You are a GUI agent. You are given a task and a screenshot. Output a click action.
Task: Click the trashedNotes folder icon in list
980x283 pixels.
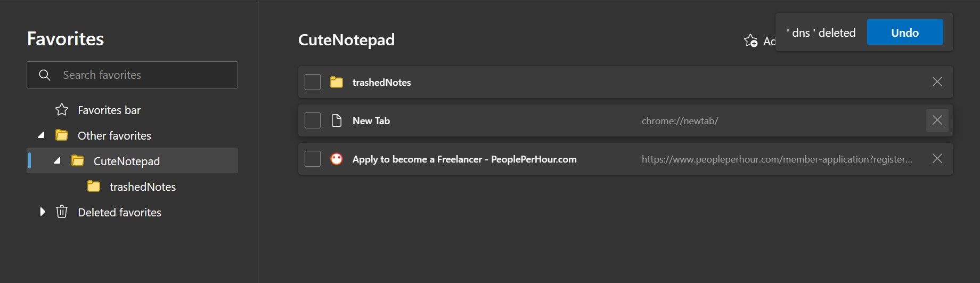click(337, 82)
